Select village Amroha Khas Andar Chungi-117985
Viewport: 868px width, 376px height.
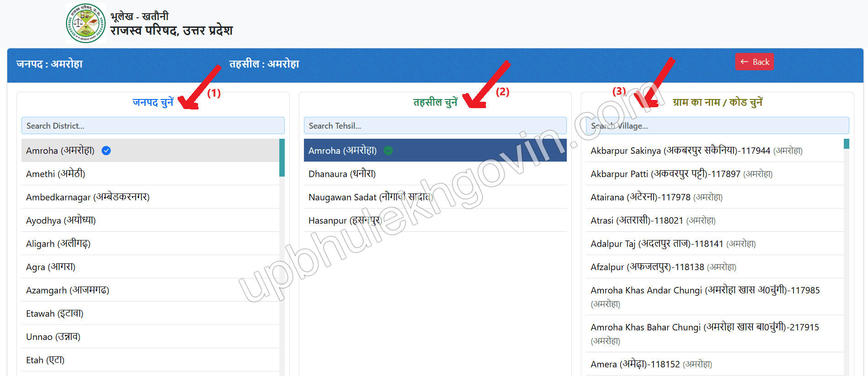pos(715,297)
